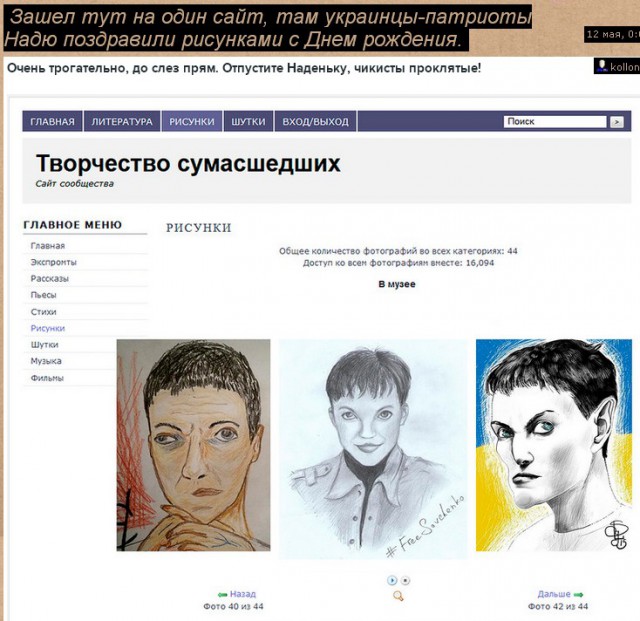Click the kollon user avatar icon
The height and width of the screenshot is (621, 640).
[602, 66]
